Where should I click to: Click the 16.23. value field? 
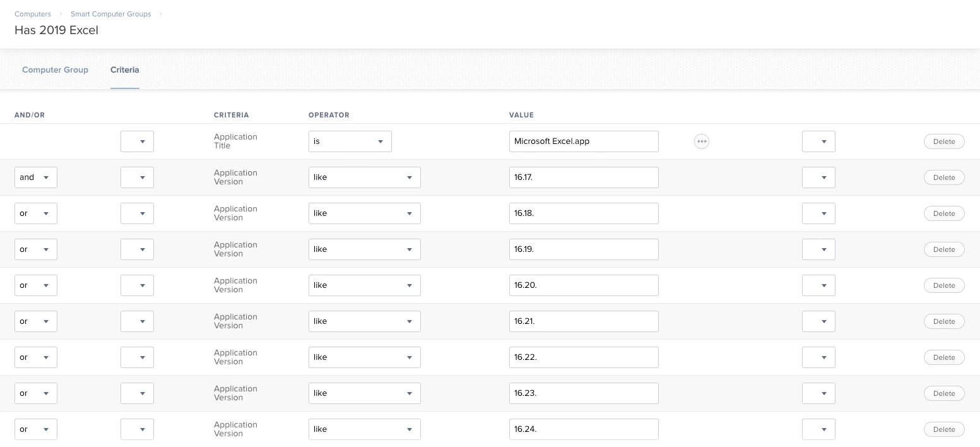(584, 393)
